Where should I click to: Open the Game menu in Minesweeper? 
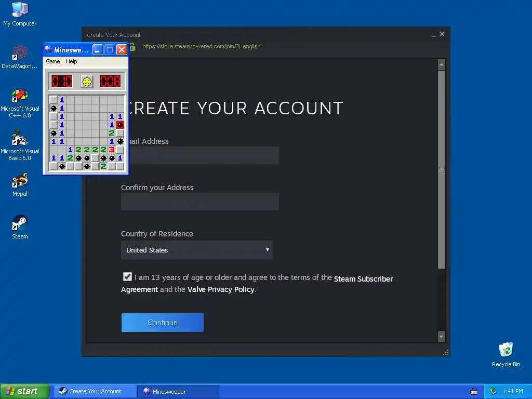53,61
